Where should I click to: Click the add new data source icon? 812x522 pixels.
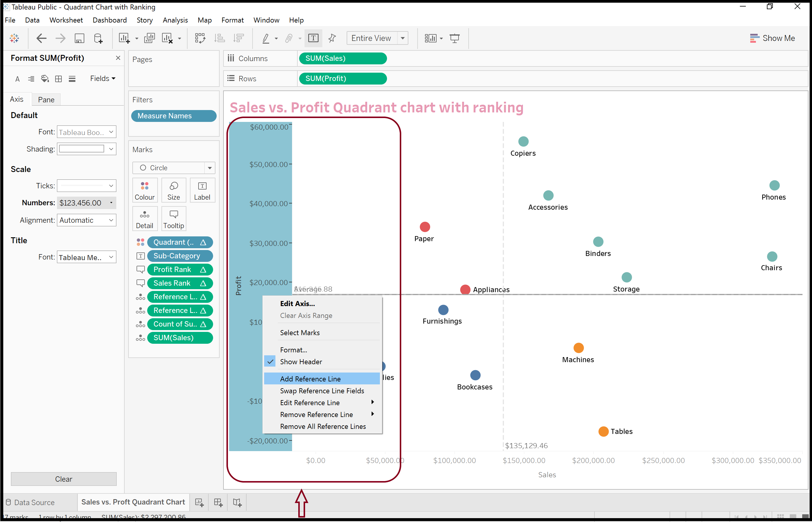[x=98, y=38]
